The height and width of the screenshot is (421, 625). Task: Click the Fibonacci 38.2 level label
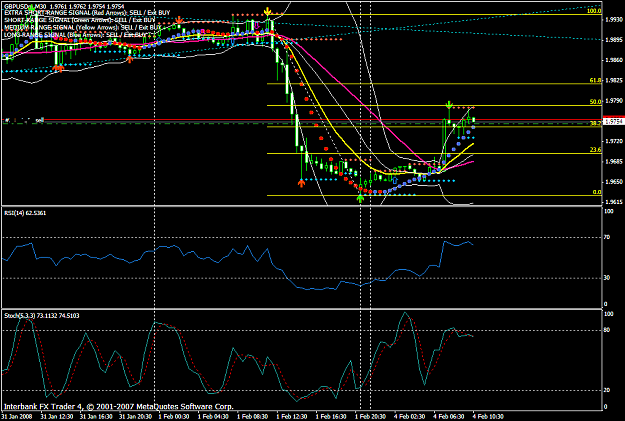point(595,124)
